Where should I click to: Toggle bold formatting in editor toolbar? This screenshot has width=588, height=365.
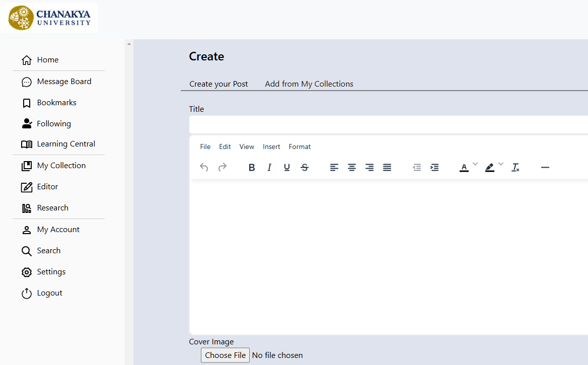click(252, 168)
